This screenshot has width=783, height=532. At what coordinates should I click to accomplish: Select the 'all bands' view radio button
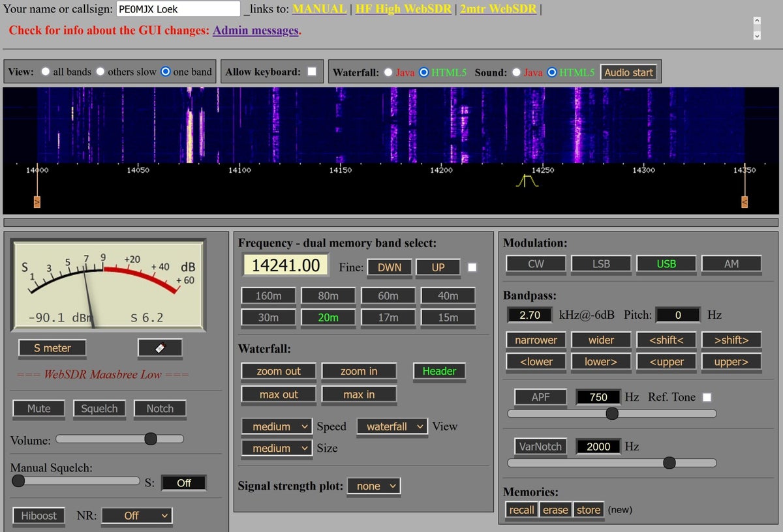46,72
